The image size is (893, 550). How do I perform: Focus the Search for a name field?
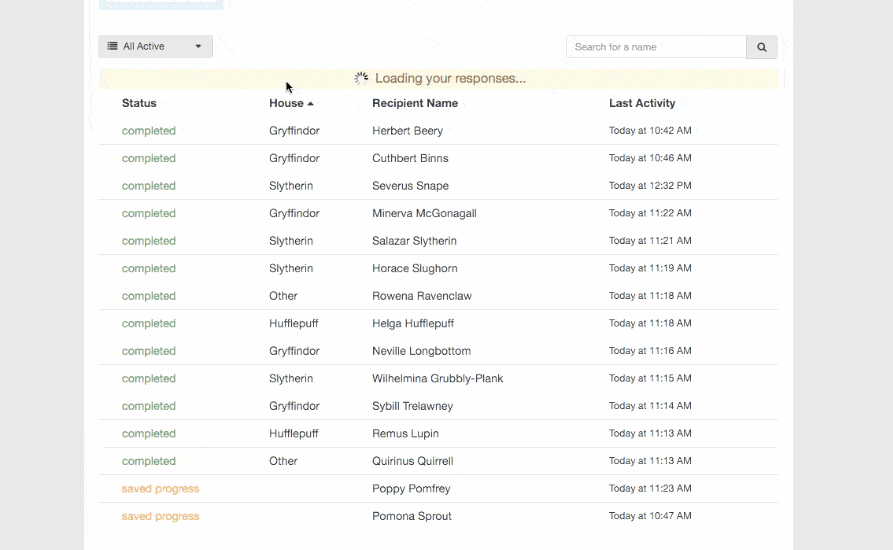tap(656, 47)
